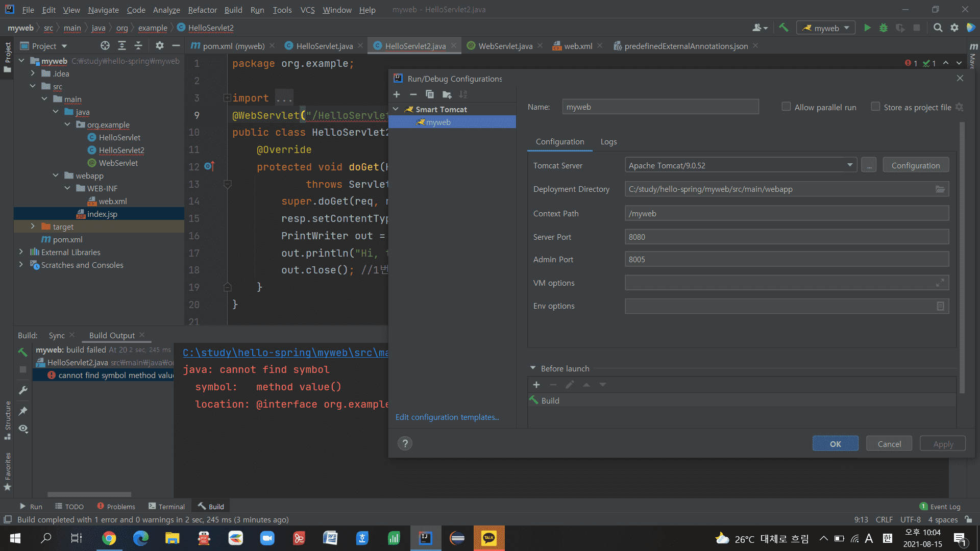Switch to the Logs tab

click(608, 142)
